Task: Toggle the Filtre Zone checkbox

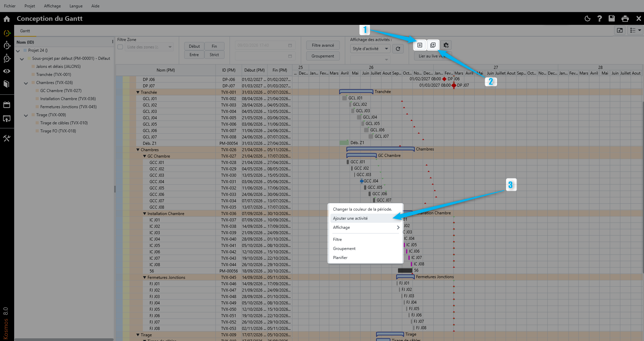Action: [120, 47]
